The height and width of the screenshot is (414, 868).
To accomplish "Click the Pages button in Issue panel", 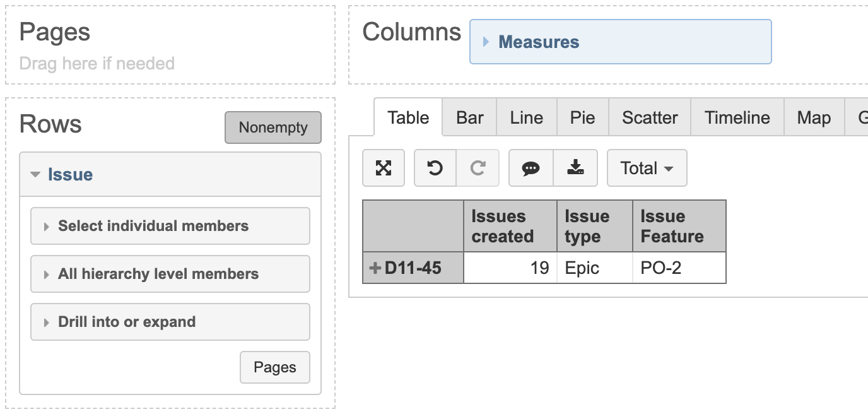I will click(x=274, y=367).
